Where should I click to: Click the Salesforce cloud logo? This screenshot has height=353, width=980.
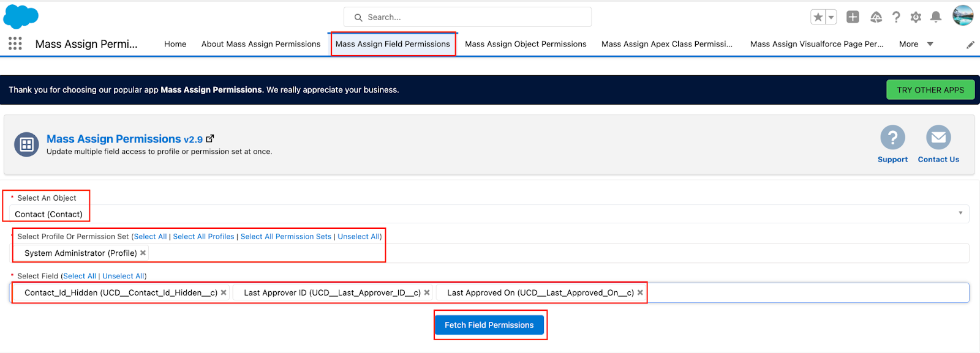(x=21, y=17)
